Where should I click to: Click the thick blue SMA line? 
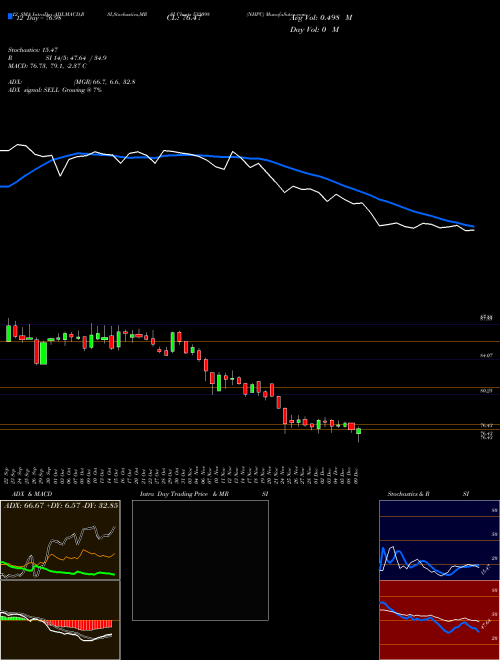236,157
